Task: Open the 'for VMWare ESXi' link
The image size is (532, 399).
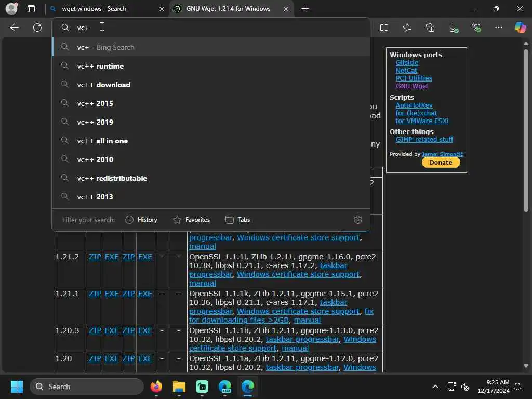Action: pos(422,121)
